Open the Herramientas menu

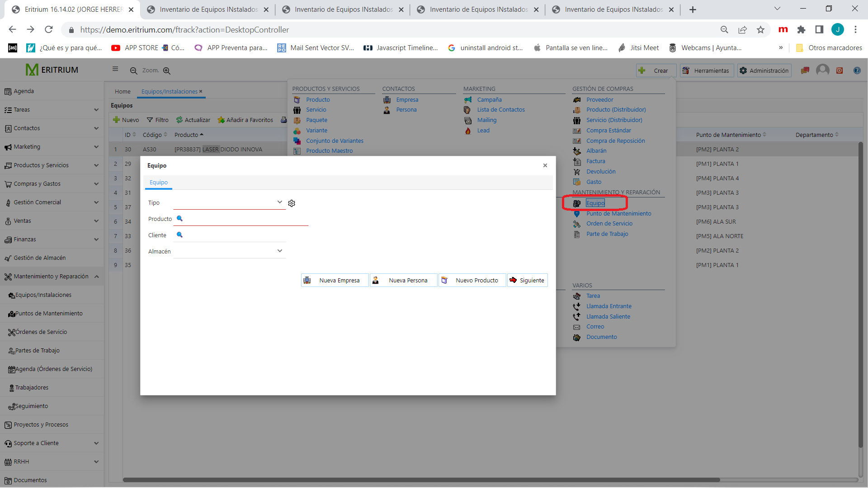click(706, 70)
